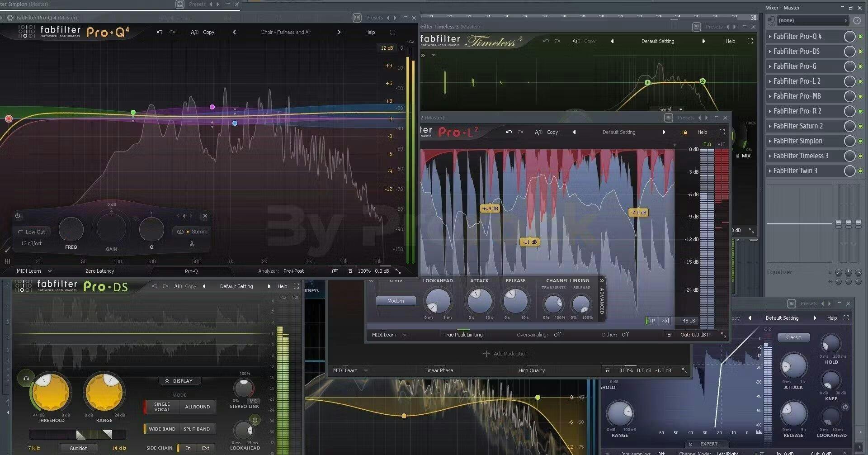868x455 pixels.
Task: Click the Pro-DS lookahead power icon
Action: (x=255, y=420)
